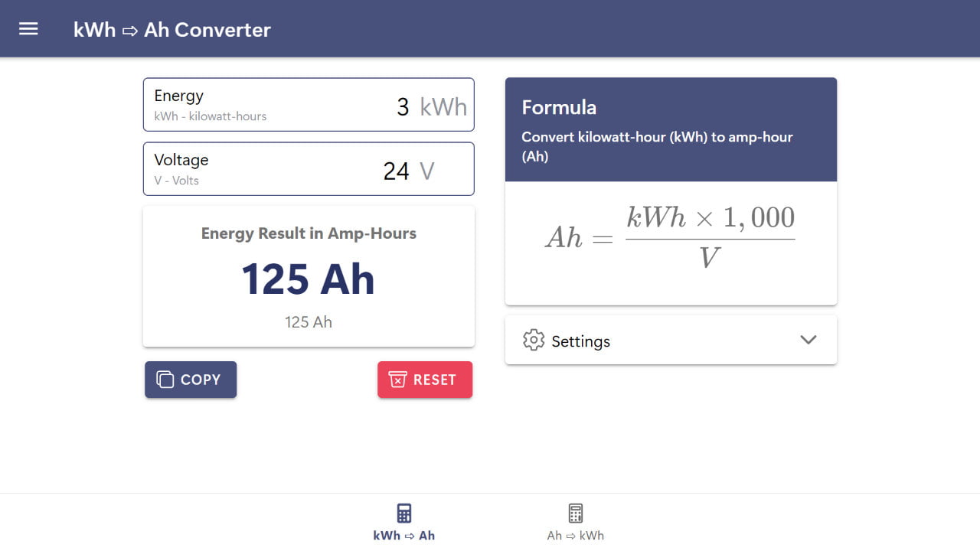Click the calculator icon above kWh ⇨ Ah
The image size is (980, 551).
tap(404, 514)
